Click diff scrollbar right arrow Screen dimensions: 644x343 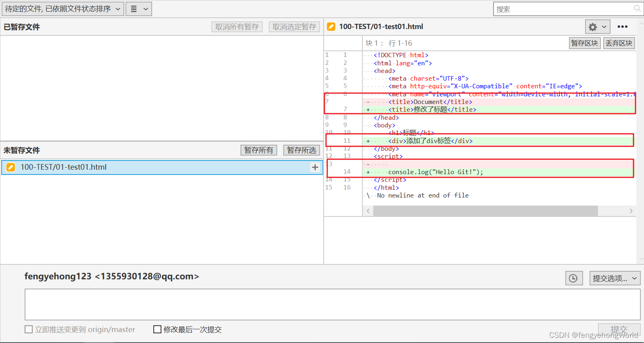[631, 211]
